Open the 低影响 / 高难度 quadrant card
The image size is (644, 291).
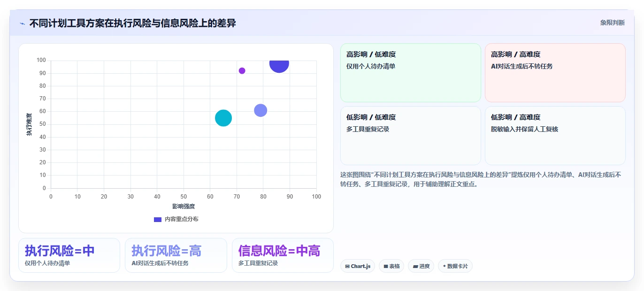coord(555,136)
